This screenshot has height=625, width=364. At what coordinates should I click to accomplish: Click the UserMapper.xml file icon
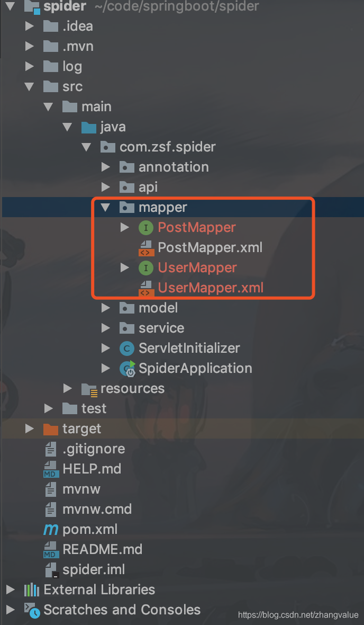145,288
